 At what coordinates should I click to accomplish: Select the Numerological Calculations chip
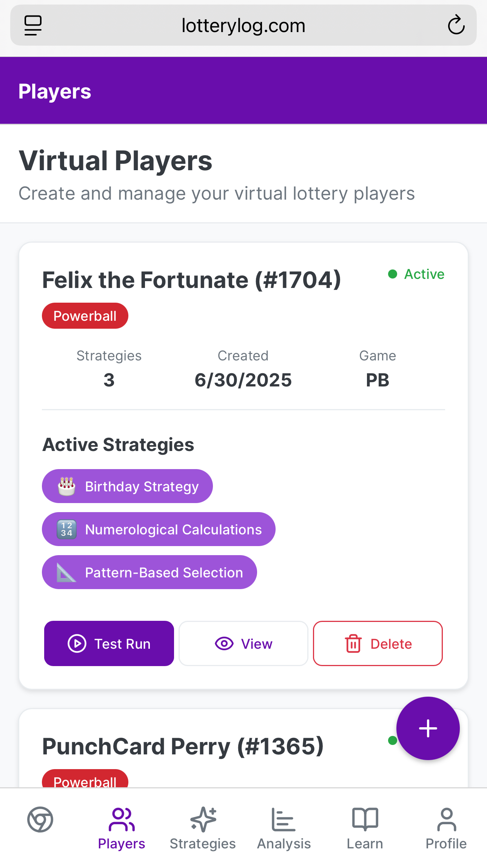click(x=159, y=529)
